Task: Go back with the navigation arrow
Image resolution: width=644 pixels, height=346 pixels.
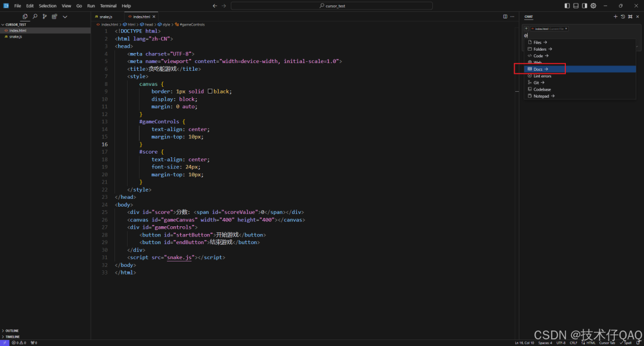Action: click(x=215, y=6)
